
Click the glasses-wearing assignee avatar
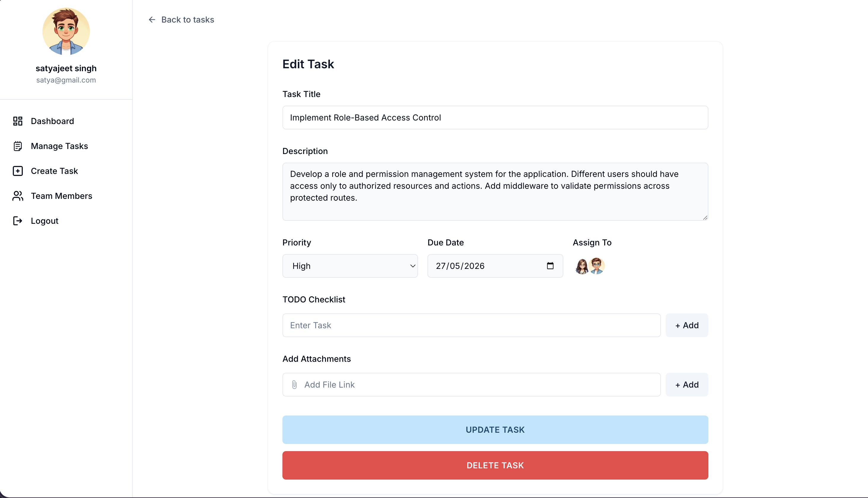click(597, 266)
